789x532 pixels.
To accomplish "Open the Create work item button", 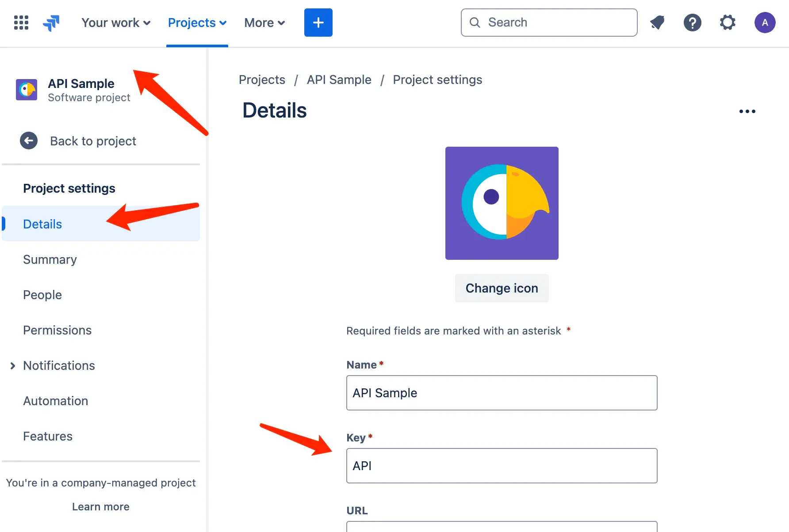I will coord(318,23).
